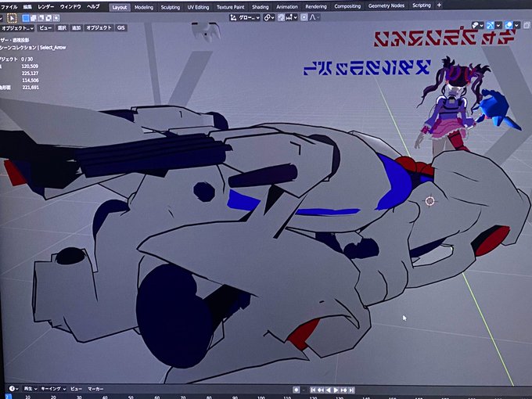Jump to the last frame
532x399 pixels.
351,390
